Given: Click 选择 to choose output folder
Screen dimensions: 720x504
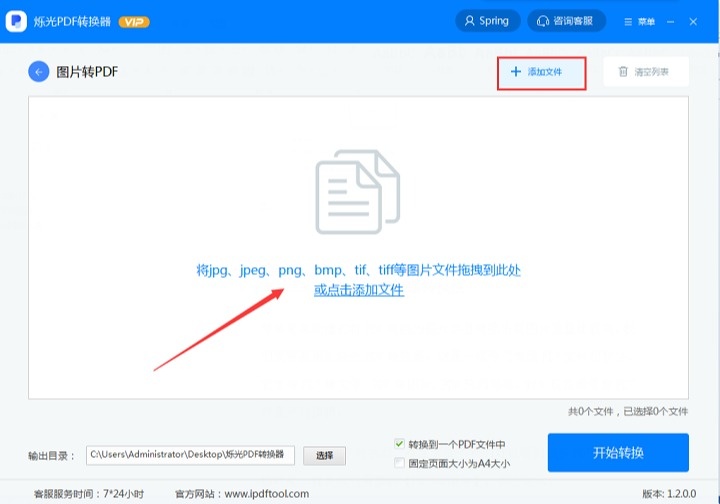Looking at the screenshot, I should pyautogui.click(x=324, y=455).
